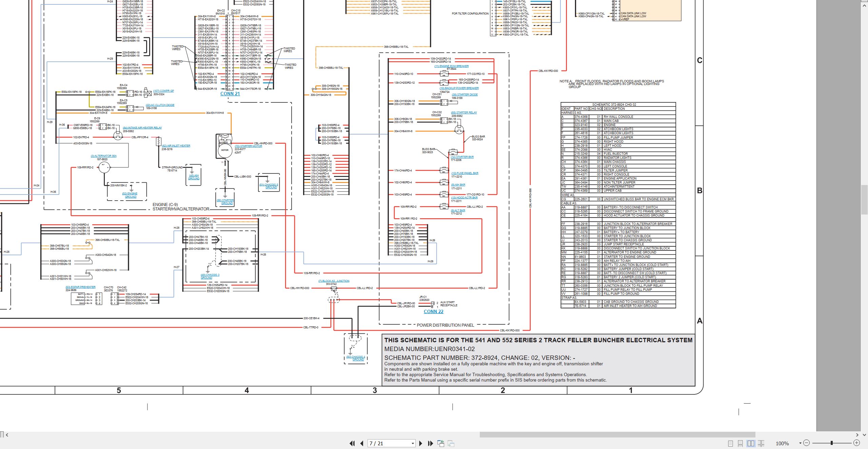Follow the CONN 21 link
The width and height of the screenshot is (868, 449).
[x=230, y=94]
